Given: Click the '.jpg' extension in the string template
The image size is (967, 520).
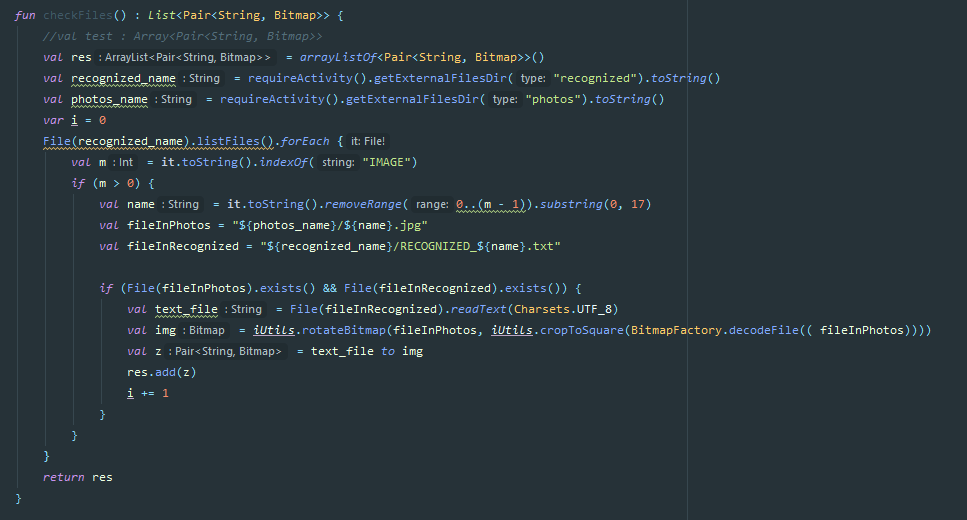Looking at the screenshot, I should pyautogui.click(x=406, y=225).
